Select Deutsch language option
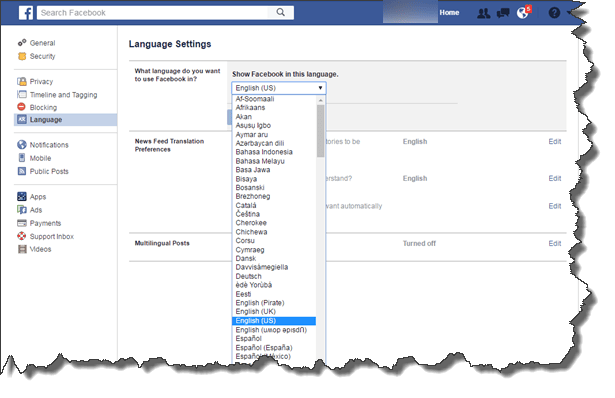The image size is (615, 398). click(274, 276)
